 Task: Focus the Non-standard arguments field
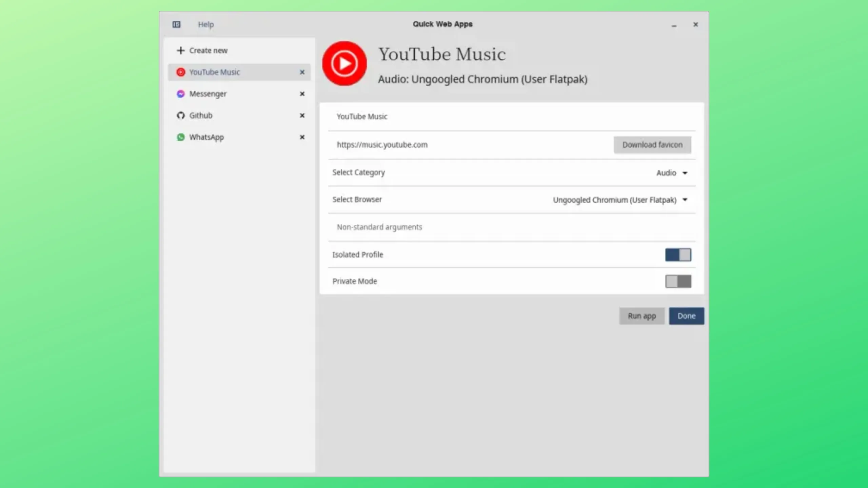click(x=512, y=227)
